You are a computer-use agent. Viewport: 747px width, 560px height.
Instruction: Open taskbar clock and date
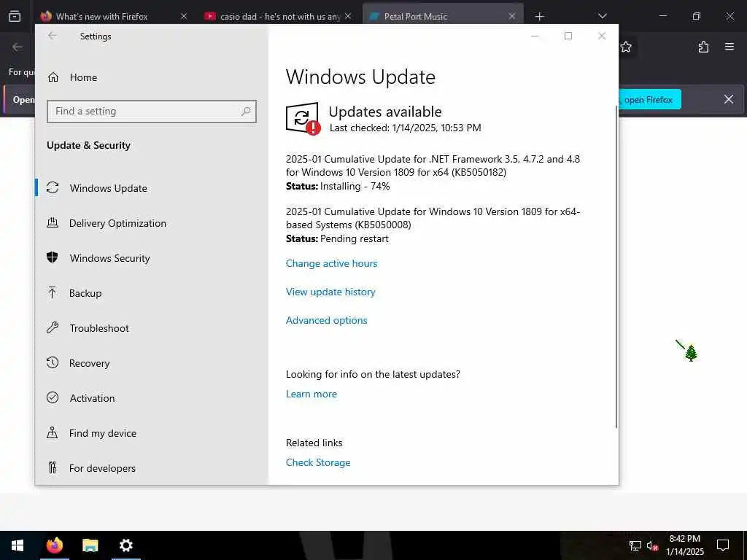pyautogui.click(x=684, y=545)
